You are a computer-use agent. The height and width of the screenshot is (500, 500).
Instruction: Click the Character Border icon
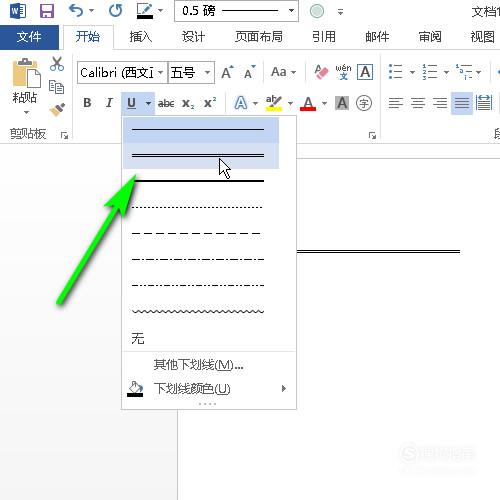pyautogui.click(x=365, y=72)
